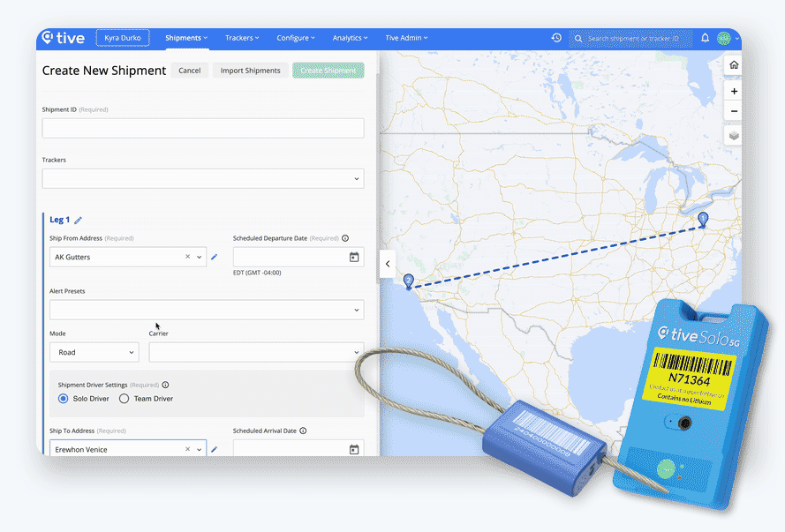
Task: Clear the Erewhon Venice selection
Action: pyautogui.click(x=188, y=449)
